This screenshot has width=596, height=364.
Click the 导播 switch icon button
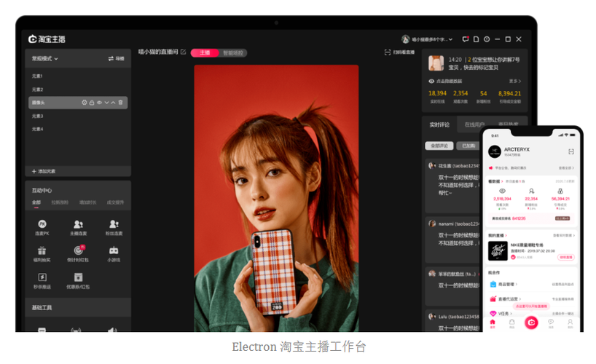coord(116,58)
